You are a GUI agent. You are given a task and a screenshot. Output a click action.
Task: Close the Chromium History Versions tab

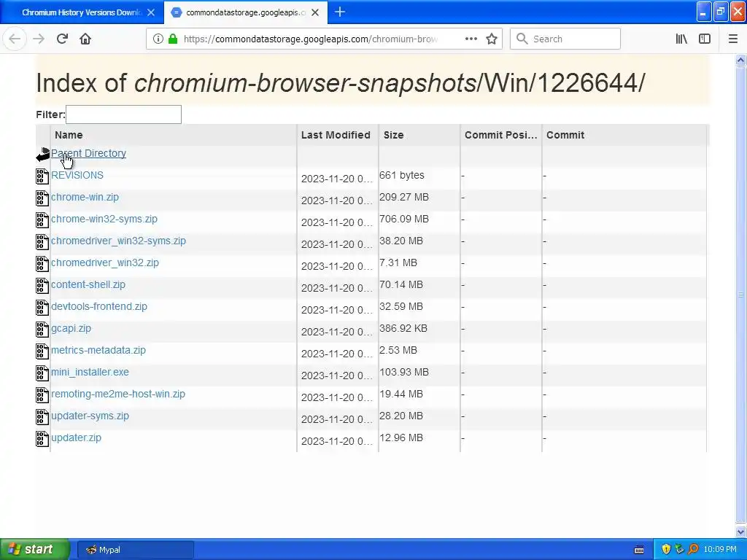[151, 12]
